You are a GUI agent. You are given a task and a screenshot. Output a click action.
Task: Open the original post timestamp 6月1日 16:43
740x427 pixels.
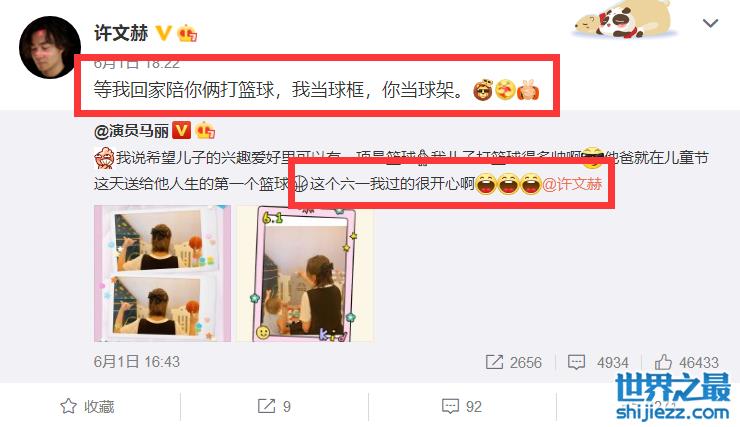click(137, 362)
